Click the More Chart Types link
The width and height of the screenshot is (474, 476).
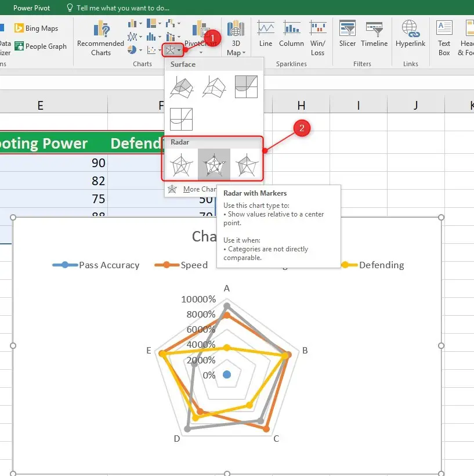point(197,189)
